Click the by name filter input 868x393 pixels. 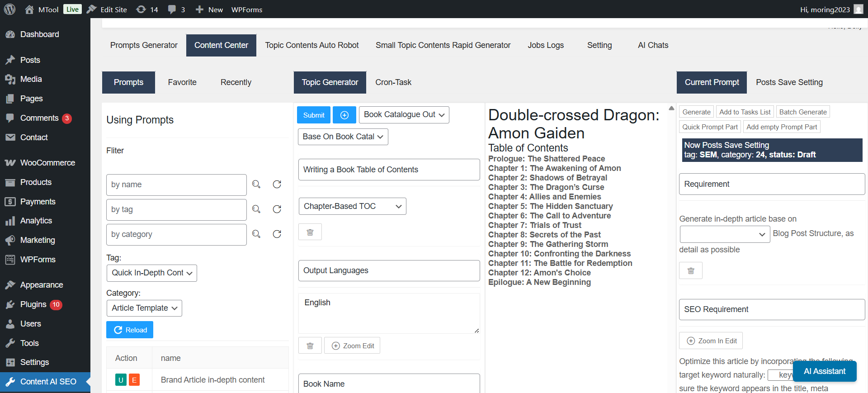(176, 185)
